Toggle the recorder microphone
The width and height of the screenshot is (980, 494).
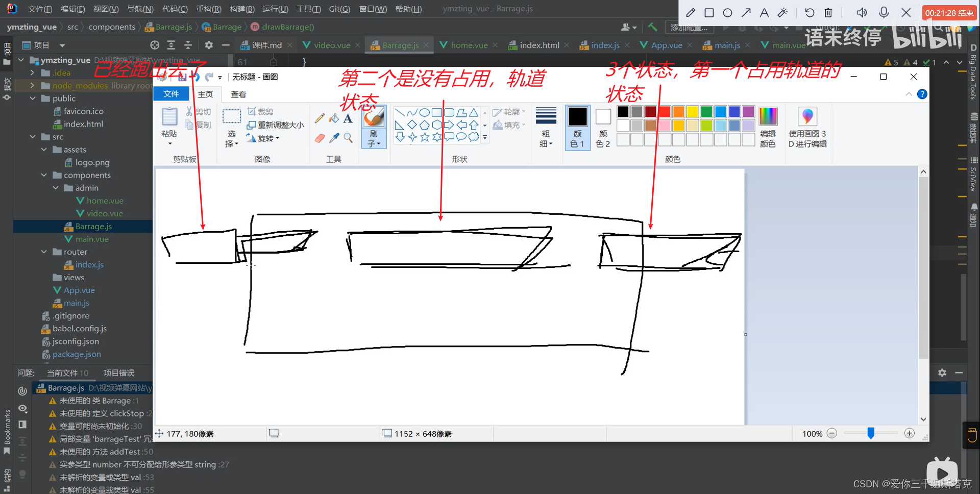pyautogui.click(x=884, y=13)
